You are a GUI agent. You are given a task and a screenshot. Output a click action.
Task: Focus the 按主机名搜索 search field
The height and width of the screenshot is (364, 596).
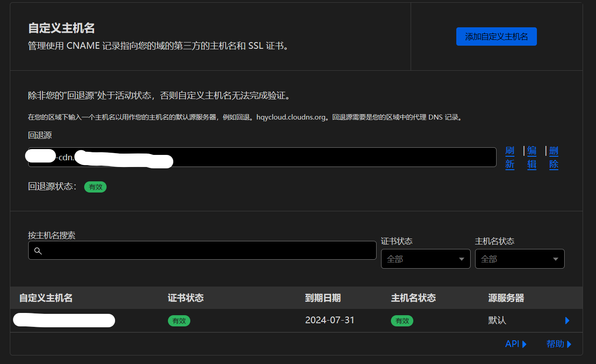(206, 251)
